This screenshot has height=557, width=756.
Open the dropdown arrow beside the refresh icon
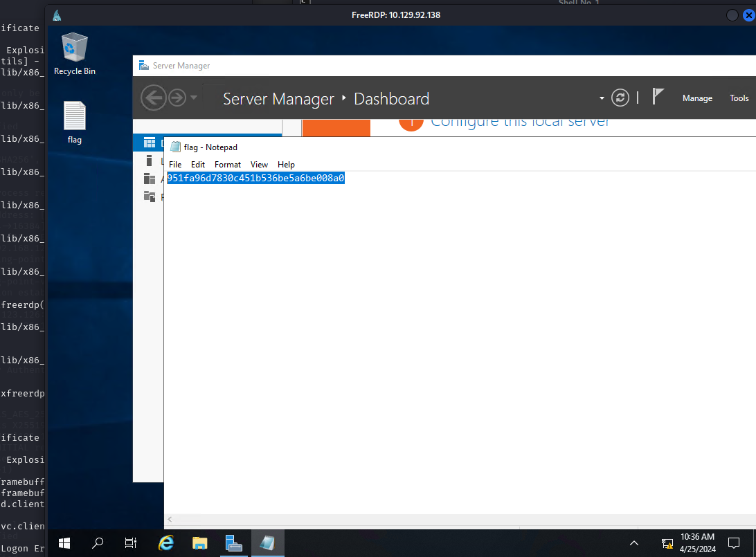(x=602, y=98)
